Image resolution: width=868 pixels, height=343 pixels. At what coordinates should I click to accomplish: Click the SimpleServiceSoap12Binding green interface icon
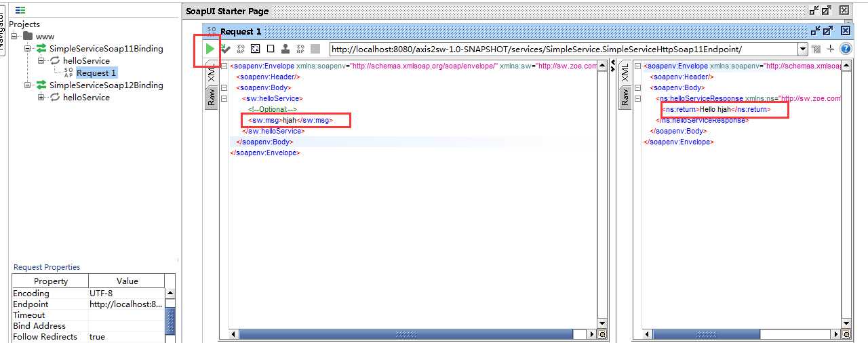point(41,85)
